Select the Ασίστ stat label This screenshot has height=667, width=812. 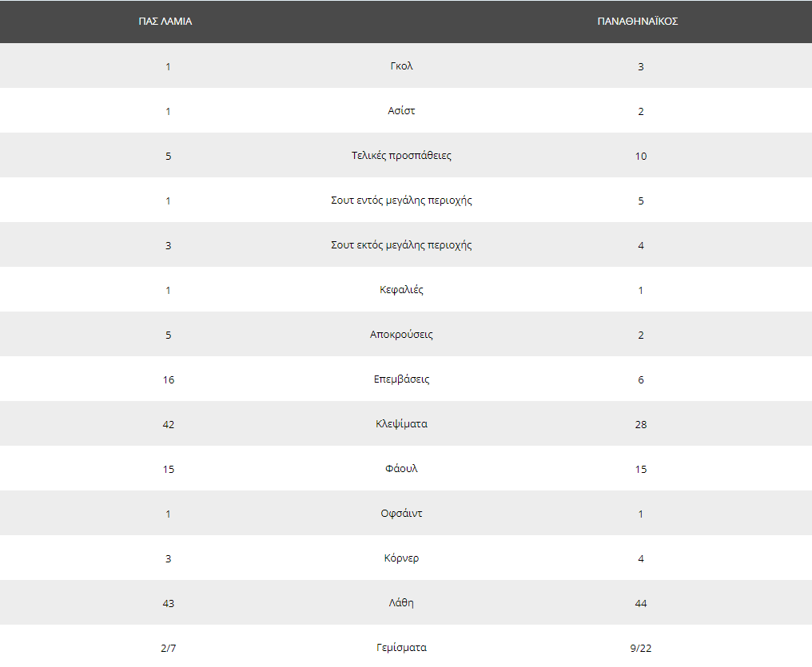401,110
